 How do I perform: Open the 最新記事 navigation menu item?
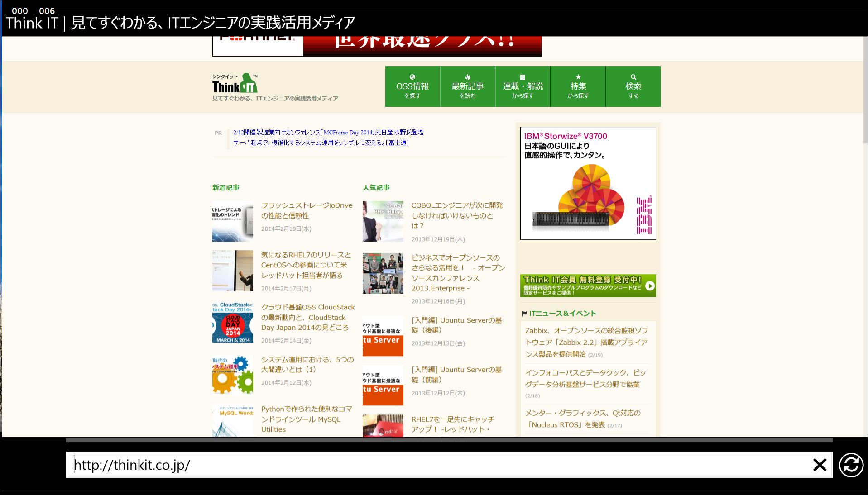(x=468, y=86)
